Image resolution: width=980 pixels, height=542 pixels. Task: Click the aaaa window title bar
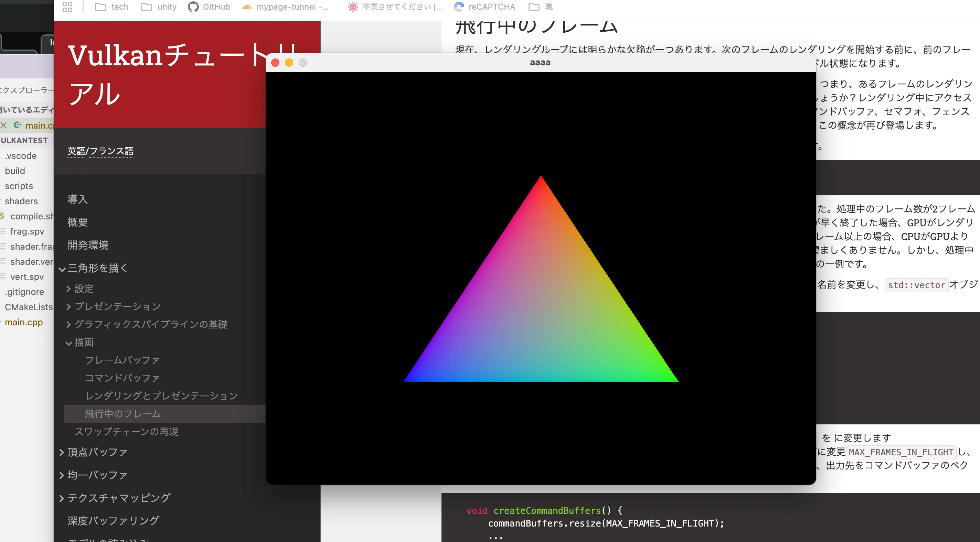point(540,63)
